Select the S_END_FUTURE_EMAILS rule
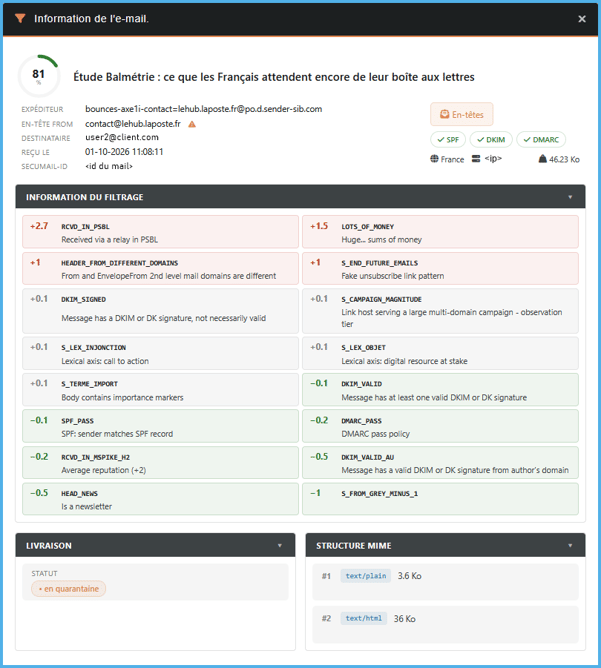Image resolution: width=601 pixels, height=668 pixels. coord(440,268)
